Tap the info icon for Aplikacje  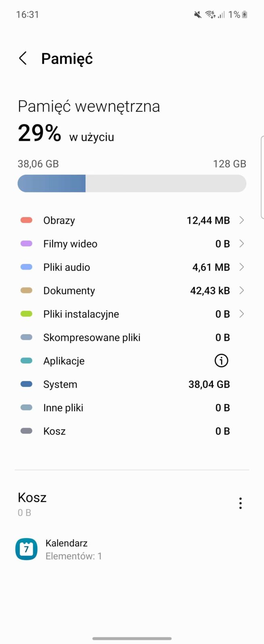pyautogui.click(x=221, y=361)
